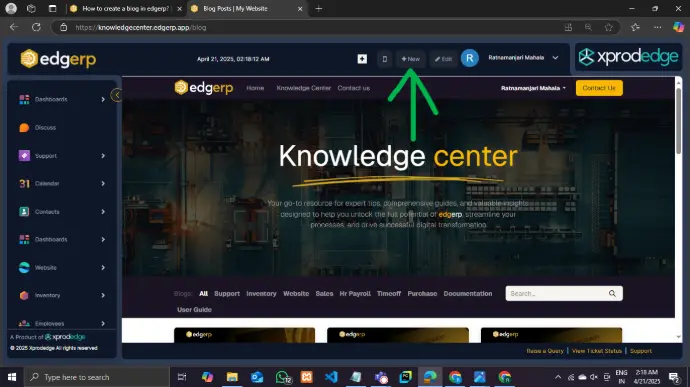Open the Inventory module icon
690x387 pixels.
(24, 295)
